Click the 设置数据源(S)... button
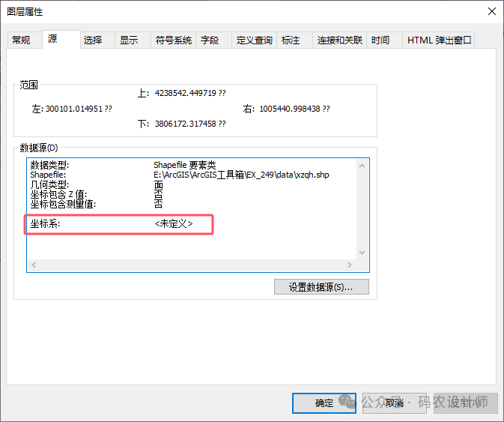504x422 pixels. [x=321, y=287]
